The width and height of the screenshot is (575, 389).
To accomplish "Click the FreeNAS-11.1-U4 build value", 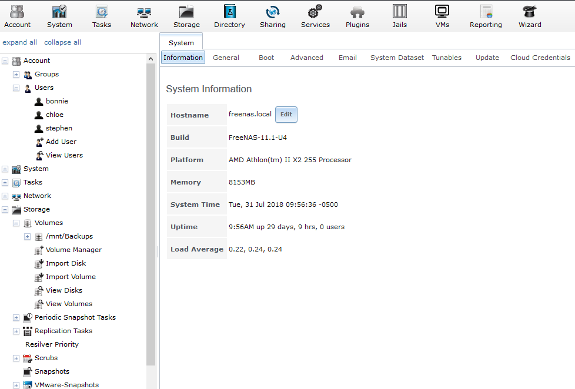I will tap(257, 137).
